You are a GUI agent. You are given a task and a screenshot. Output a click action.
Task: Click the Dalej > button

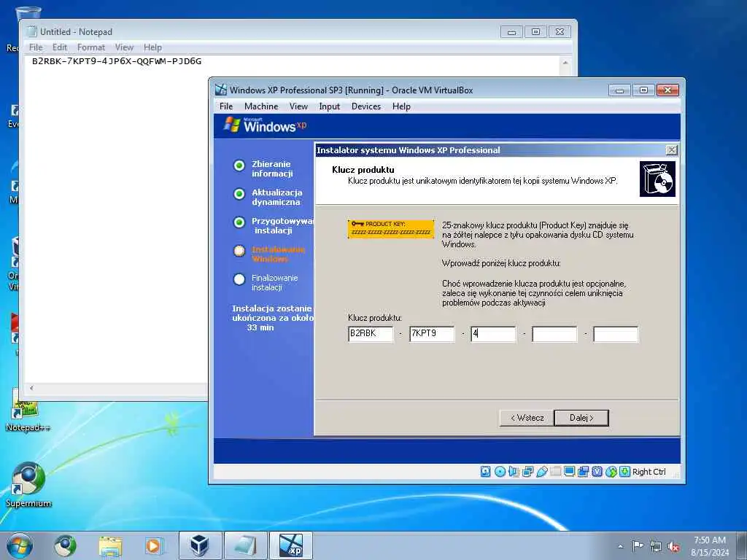click(581, 418)
